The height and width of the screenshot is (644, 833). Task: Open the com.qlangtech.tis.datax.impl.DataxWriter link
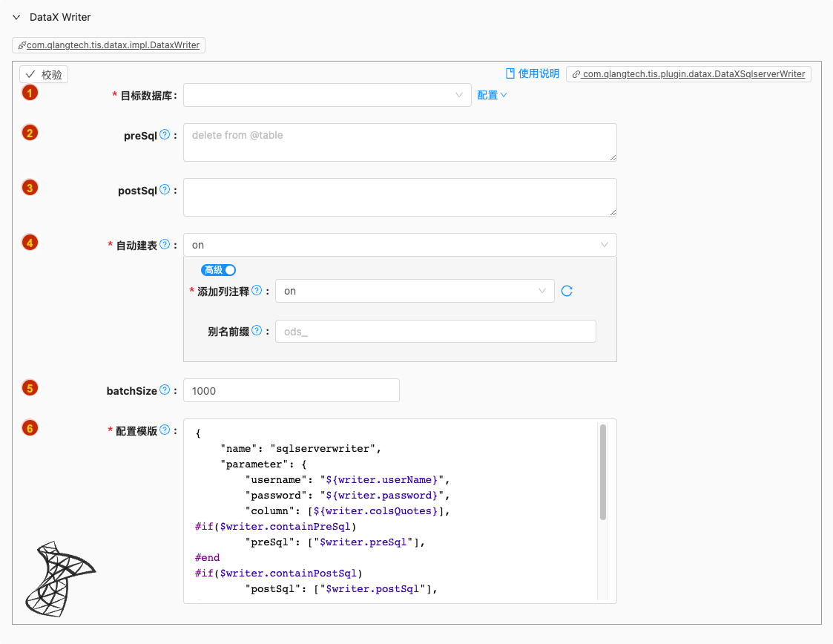point(108,45)
